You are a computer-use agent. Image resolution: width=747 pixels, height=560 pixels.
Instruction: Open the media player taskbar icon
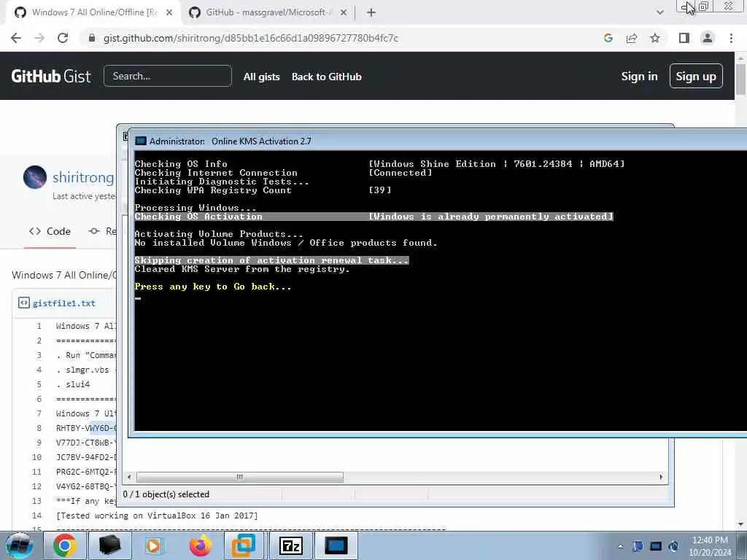pos(154,545)
